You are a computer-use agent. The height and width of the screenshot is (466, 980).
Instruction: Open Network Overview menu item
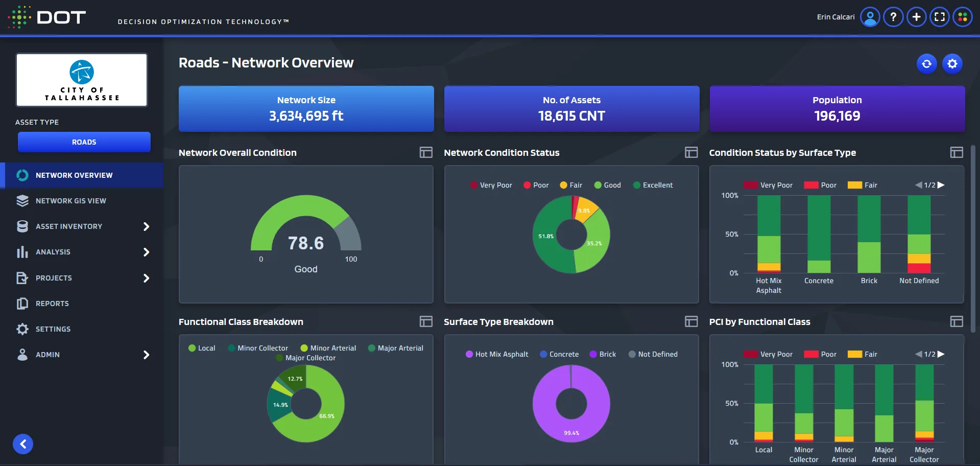coord(82,175)
